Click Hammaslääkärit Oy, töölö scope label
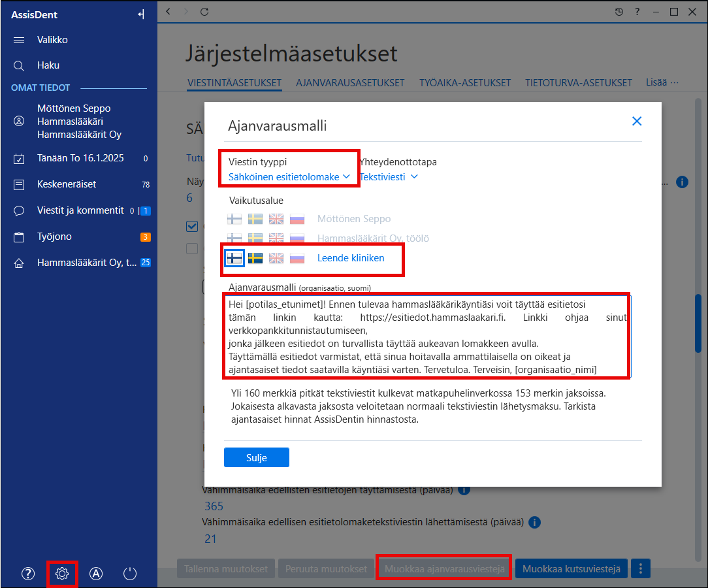708x588 pixels. coord(373,238)
